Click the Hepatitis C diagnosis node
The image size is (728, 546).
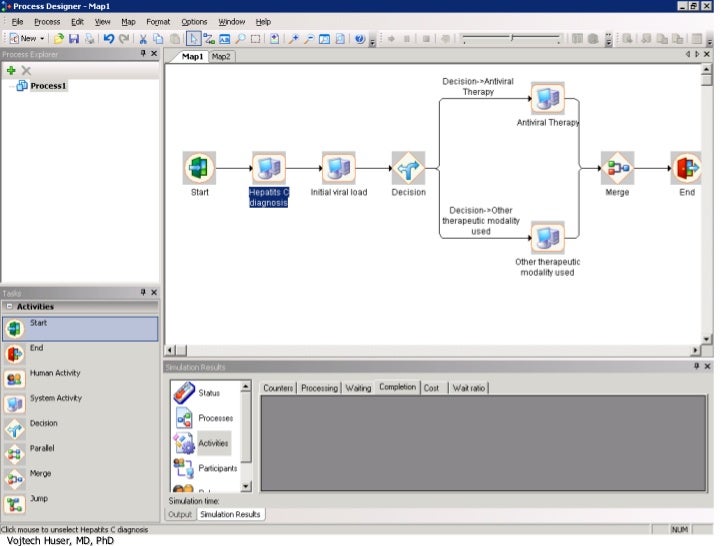tap(269, 168)
